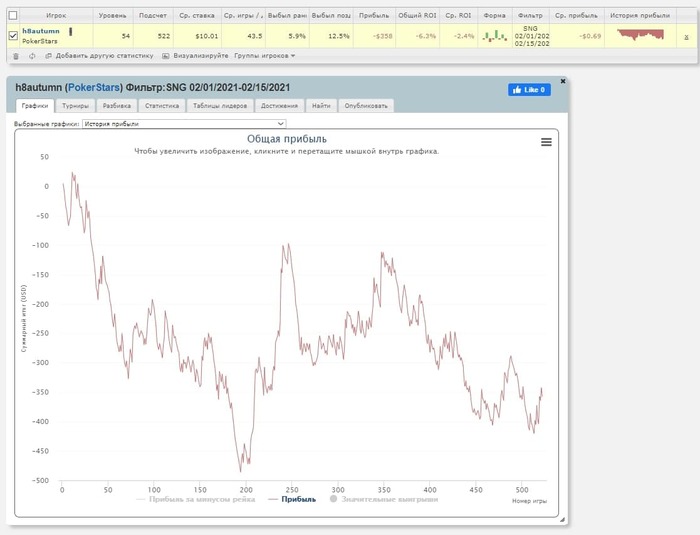Click the picture icon beside Визуализируйте
The image size is (700, 535).
point(166,56)
